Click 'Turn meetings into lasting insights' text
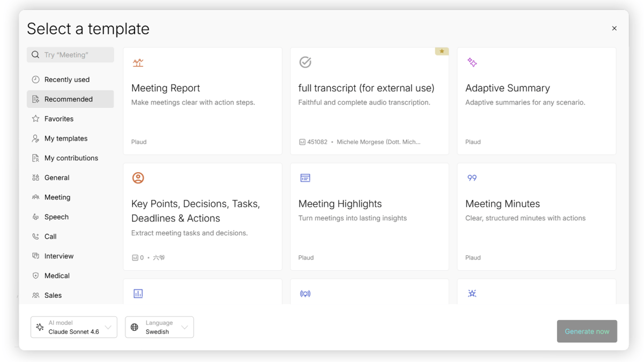This screenshot has width=644, height=362. [x=353, y=218]
